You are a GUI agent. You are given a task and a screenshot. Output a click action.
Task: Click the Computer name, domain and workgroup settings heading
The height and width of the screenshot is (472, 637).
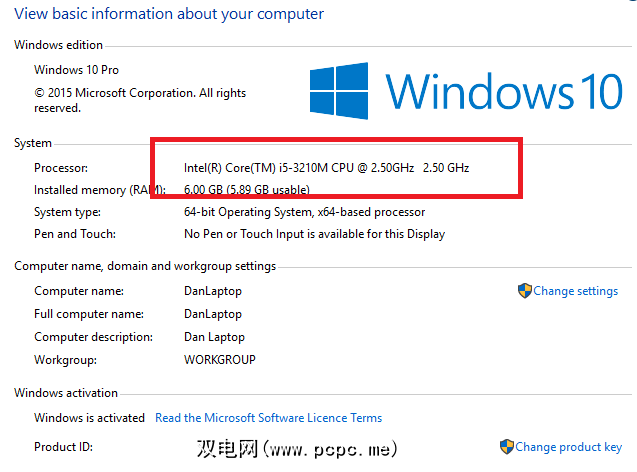tap(145, 266)
